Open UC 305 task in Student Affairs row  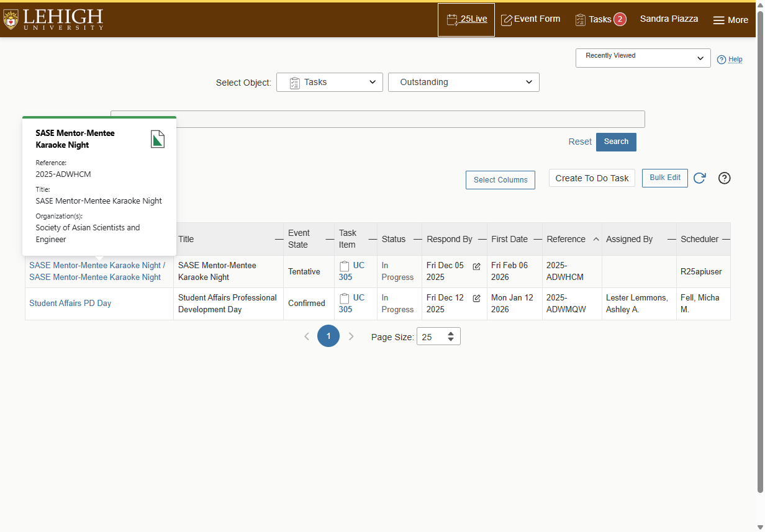351,304
